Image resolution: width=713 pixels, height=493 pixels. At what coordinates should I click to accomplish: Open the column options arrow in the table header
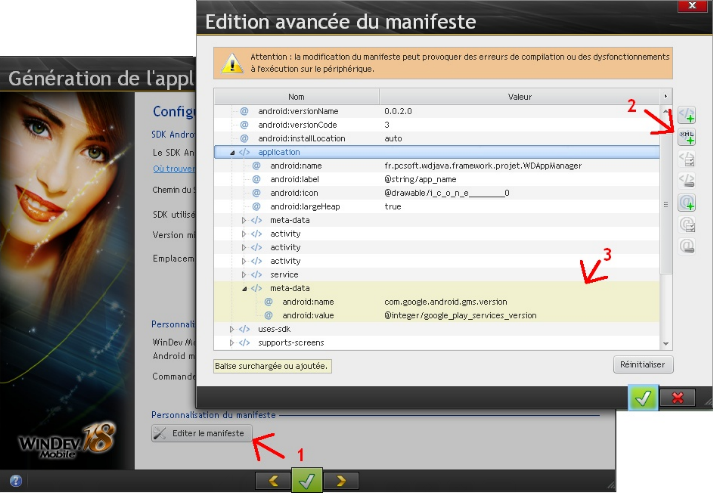pos(666,96)
